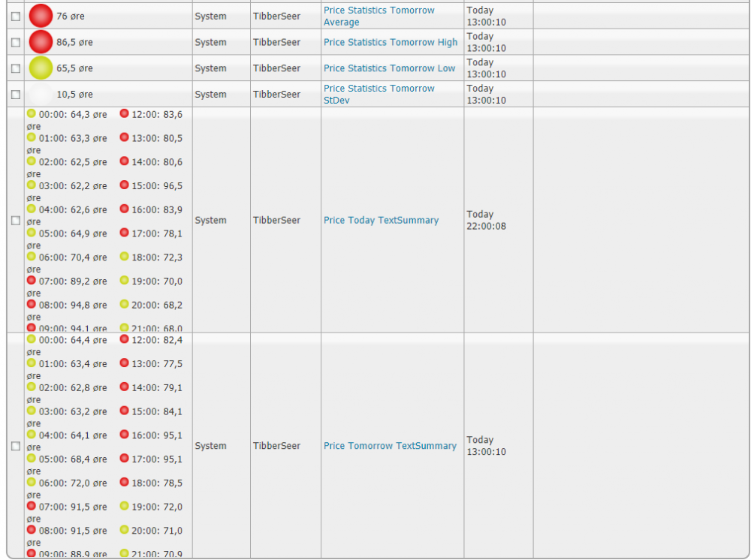This screenshot has width=751, height=560.
Task: Click the red status icon beside 86,5 øre
Action: coord(41,42)
